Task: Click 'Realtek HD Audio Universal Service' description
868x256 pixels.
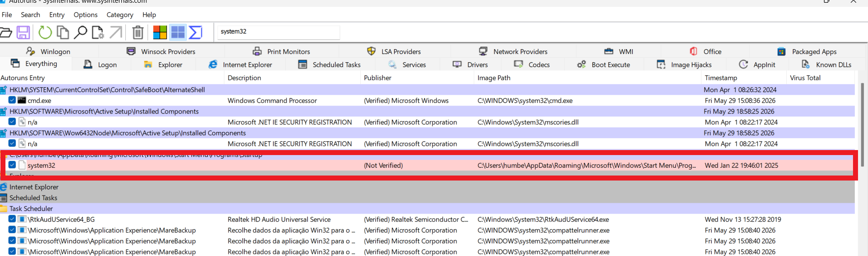Action: [x=279, y=220]
